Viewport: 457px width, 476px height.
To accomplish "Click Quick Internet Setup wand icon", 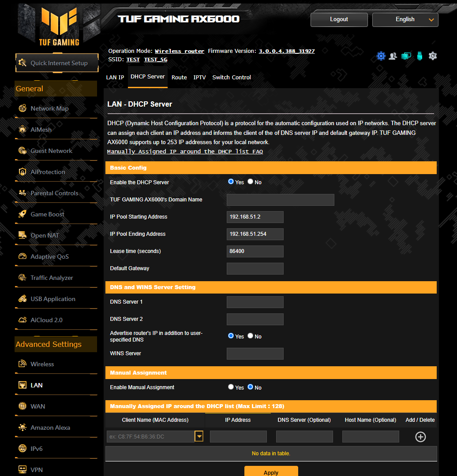I will pyautogui.click(x=22, y=63).
